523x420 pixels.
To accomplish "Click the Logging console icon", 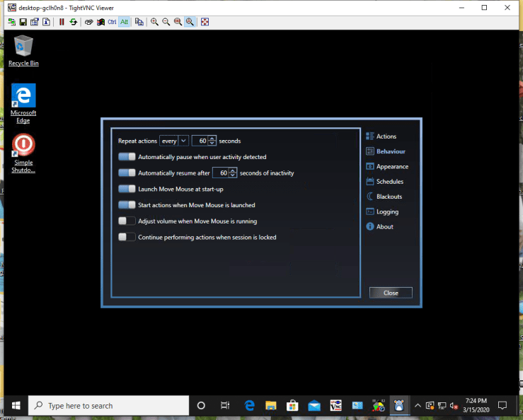I will [x=369, y=211].
